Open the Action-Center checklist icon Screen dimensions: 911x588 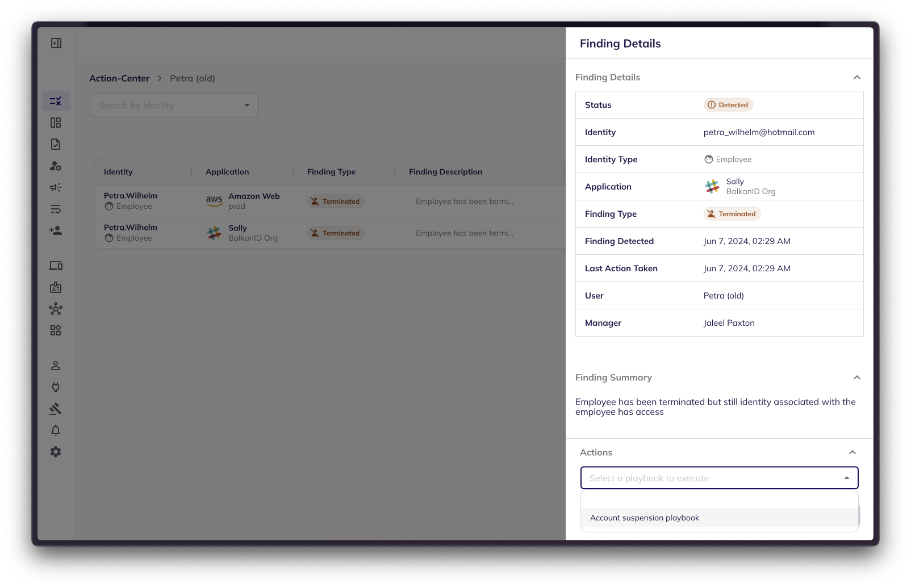[56, 101]
